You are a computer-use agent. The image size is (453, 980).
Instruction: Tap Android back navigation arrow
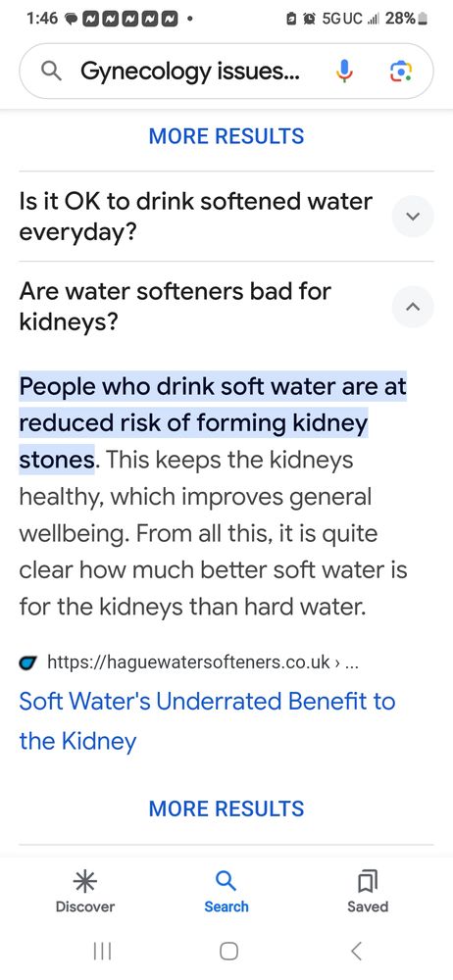pyautogui.click(x=356, y=952)
